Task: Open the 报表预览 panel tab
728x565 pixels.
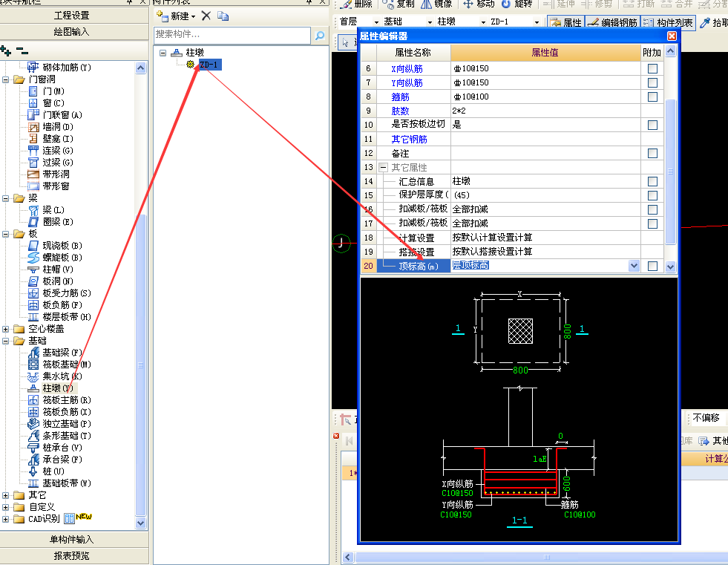Action: click(x=72, y=555)
